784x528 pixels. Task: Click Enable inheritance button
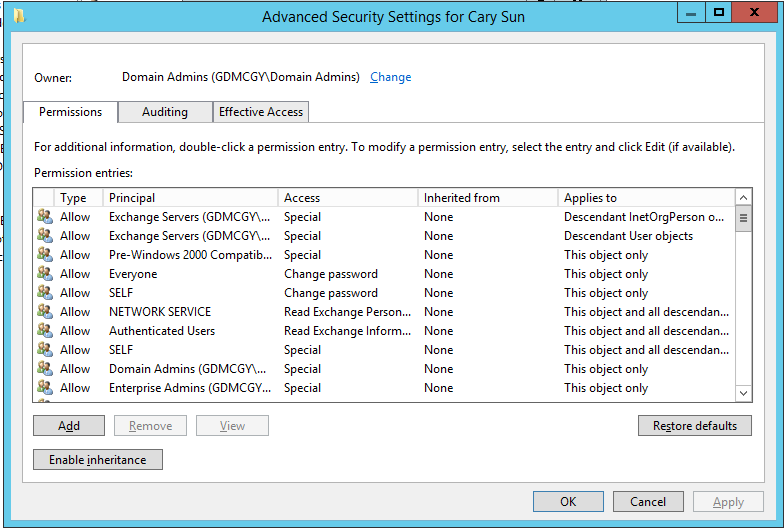pos(98,460)
